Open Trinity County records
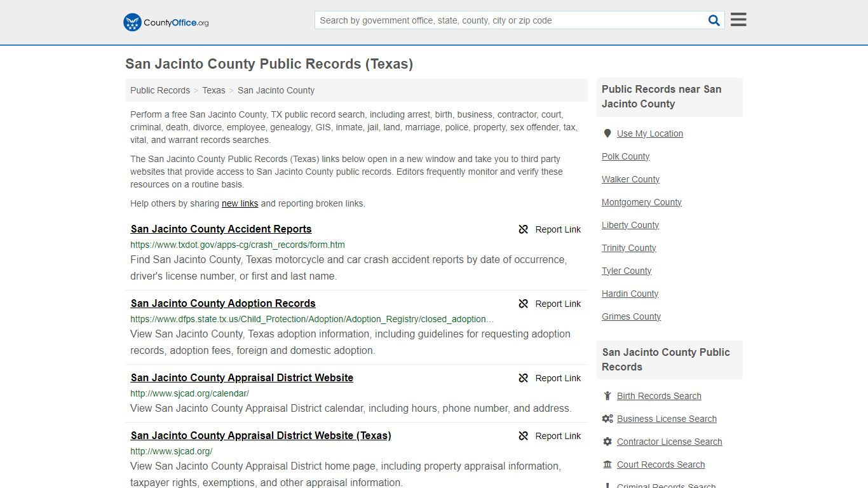The image size is (868, 488). tap(629, 248)
